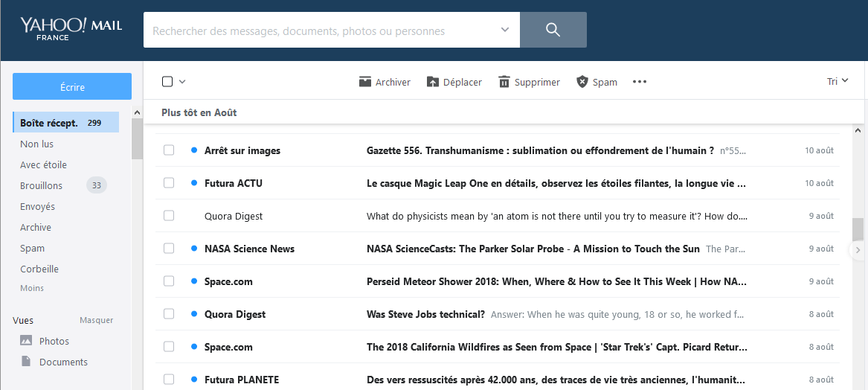Open the Boîte récept. folder
This screenshot has width=868, height=390.
pyautogui.click(x=66, y=122)
